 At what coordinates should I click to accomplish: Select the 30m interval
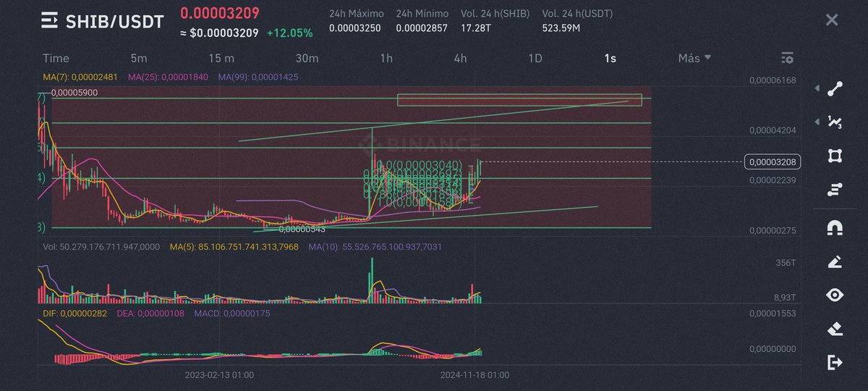click(x=307, y=58)
